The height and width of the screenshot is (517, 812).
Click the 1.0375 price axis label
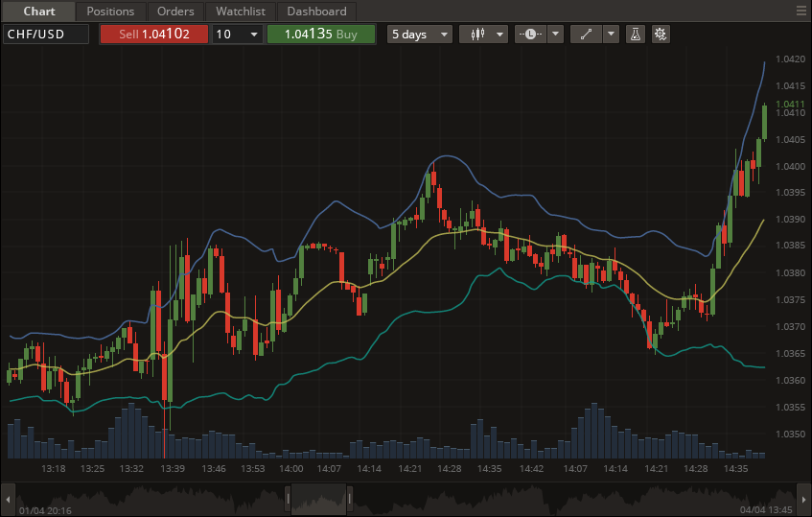790,299
